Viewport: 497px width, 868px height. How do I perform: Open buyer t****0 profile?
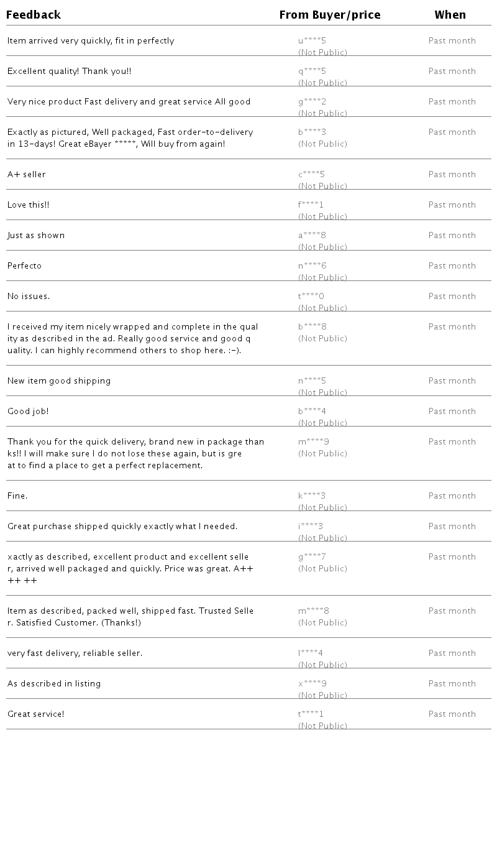click(311, 297)
